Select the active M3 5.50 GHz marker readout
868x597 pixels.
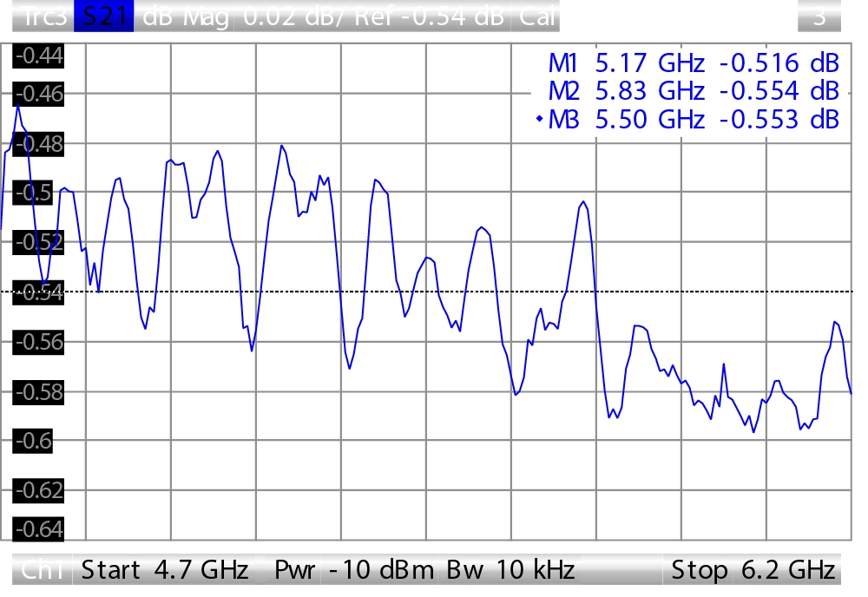click(694, 120)
